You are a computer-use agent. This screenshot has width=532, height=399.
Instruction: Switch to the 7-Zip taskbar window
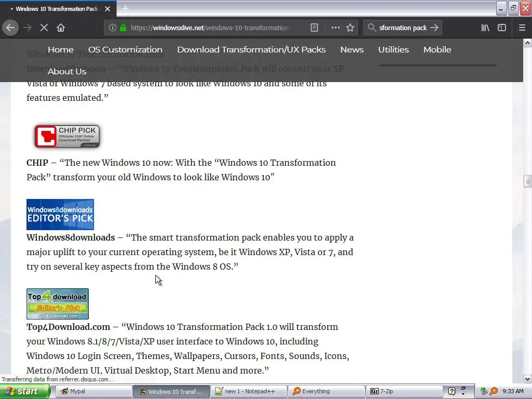click(x=404, y=391)
